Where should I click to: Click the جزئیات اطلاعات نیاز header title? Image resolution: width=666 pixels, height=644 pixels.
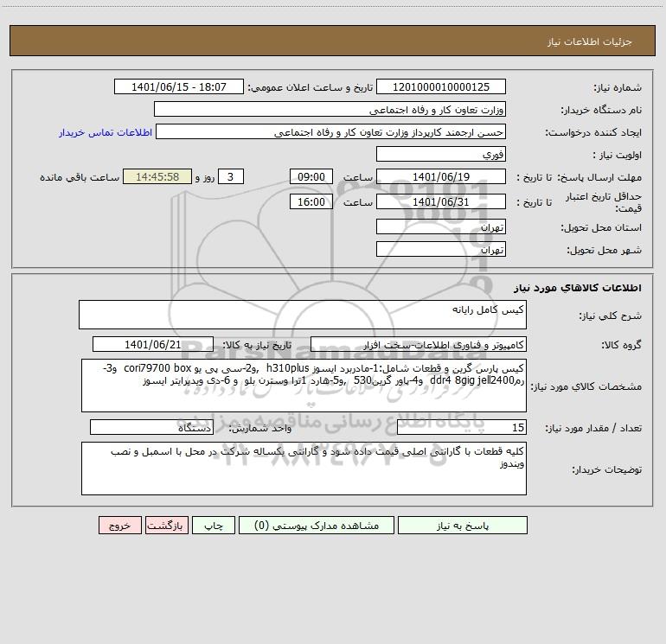pyautogui.click(x=590, y=41)
